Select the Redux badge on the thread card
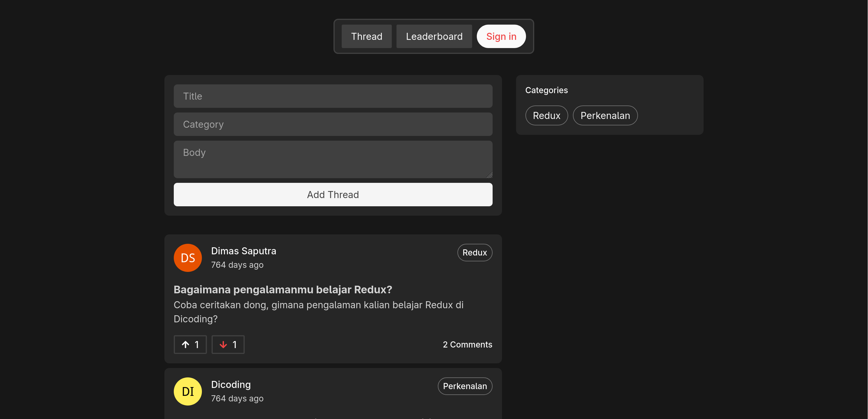868x419 pixels. tap(474, 252)
